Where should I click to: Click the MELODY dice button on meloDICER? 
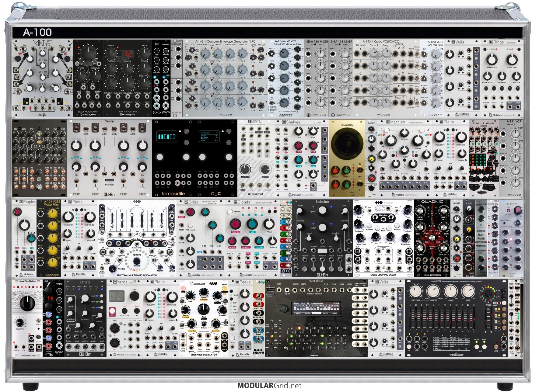pyautogui.click(x=484, y=346)
